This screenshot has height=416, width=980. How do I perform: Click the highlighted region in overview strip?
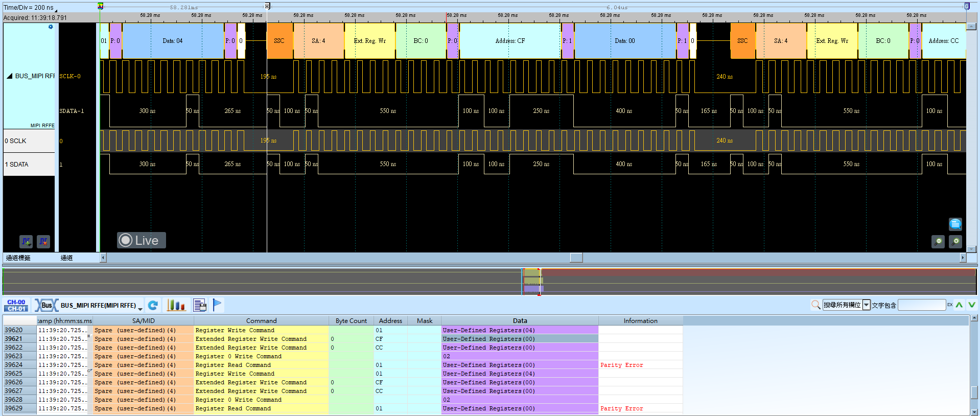(x=532, y=281)
